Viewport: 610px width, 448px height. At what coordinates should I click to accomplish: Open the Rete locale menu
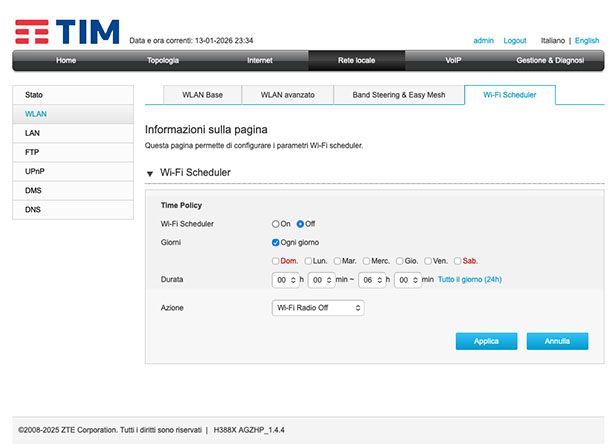356,60
